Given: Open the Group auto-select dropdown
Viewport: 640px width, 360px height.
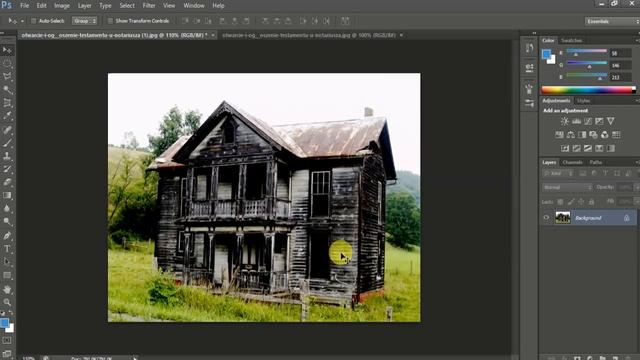Looking at the screenshot, I should [84, 21].
